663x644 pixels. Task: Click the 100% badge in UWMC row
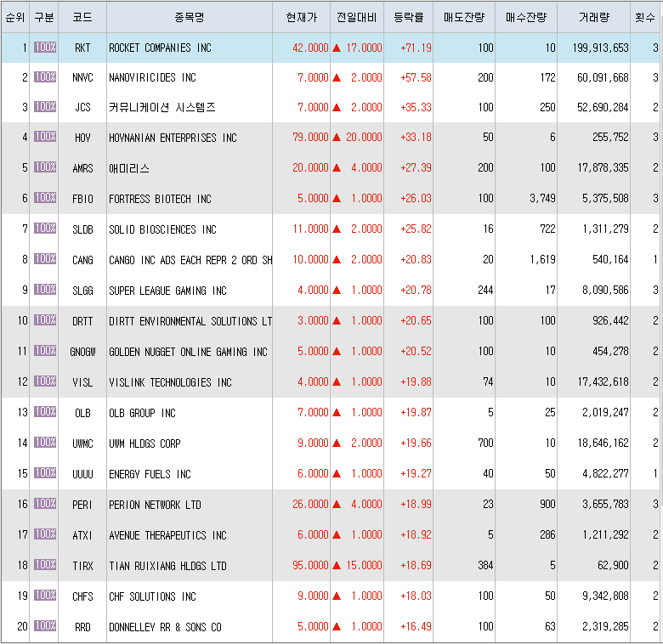[x=45, y=443]
